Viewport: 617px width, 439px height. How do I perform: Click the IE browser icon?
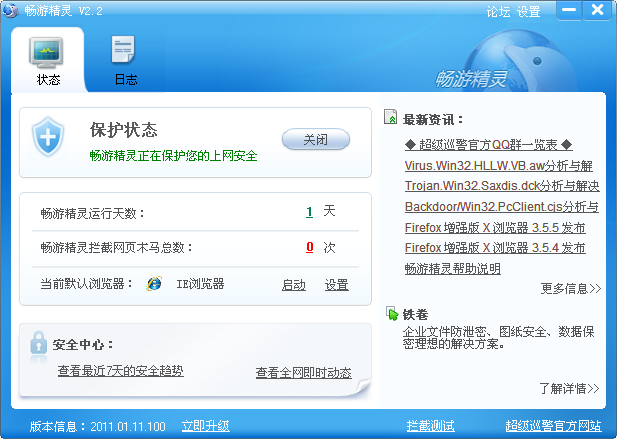click(x=154, y=284)
